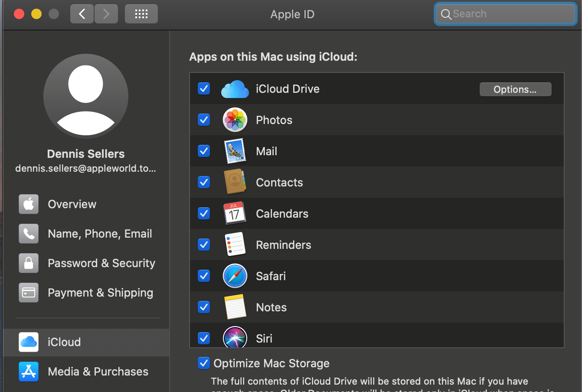Click the Notes app icon
Screen dimensions: 582x392
pos(235,307)
